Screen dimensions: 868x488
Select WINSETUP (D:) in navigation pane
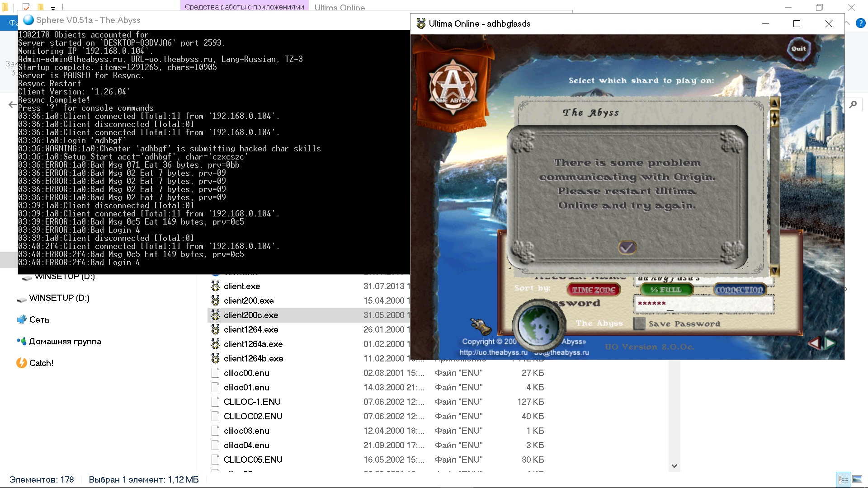click(x=59, y=298)
